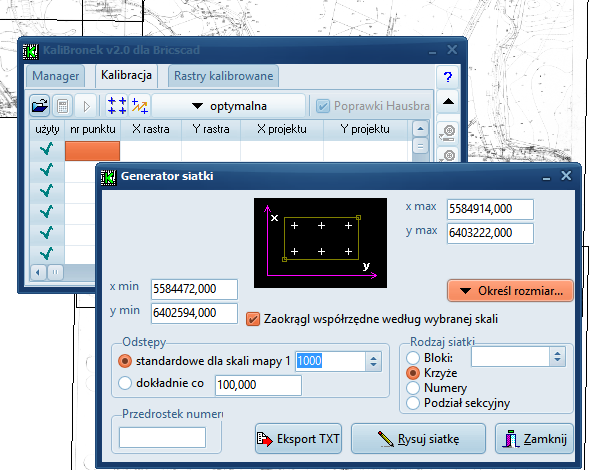601x470 pixels.
Task: Click the black up-arrow button on right panel
Action: point(448,102)
